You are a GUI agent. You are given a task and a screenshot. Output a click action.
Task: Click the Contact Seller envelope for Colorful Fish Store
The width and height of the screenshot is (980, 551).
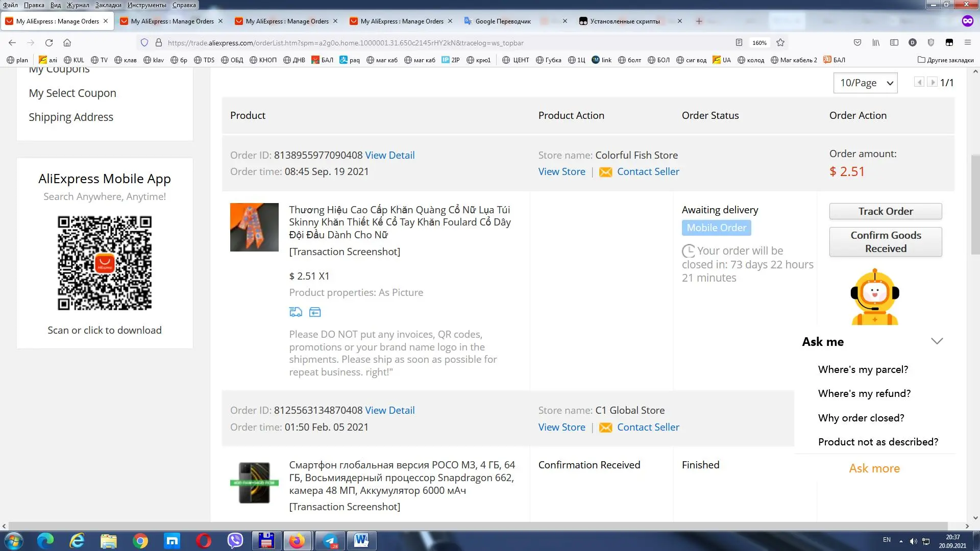point(605,172)
